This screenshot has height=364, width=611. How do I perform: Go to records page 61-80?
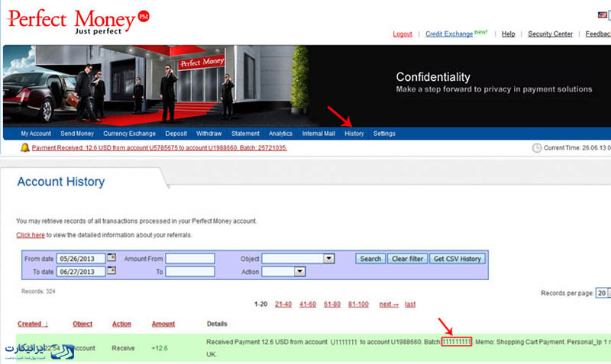pos(332,304)
